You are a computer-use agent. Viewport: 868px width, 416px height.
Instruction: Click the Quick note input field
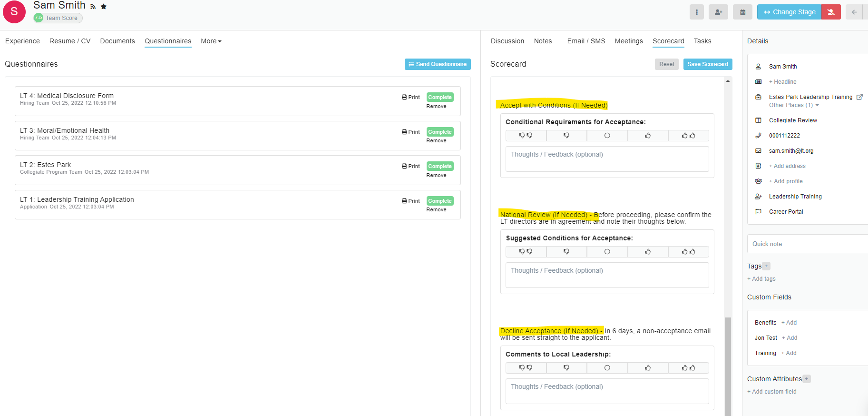pyautogui.click(x=808, y=244)
